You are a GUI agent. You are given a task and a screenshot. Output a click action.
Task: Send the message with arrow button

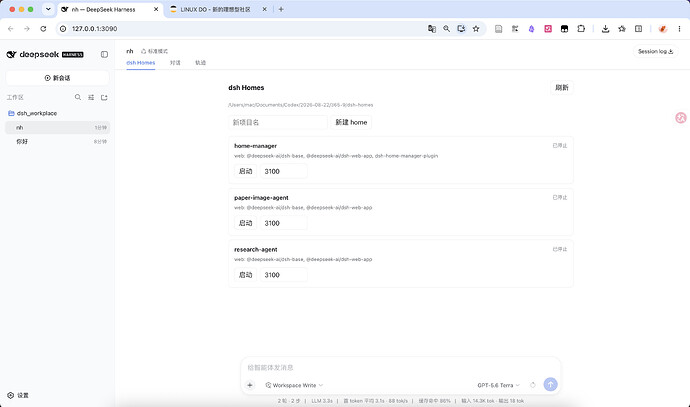tap(550, 385)
